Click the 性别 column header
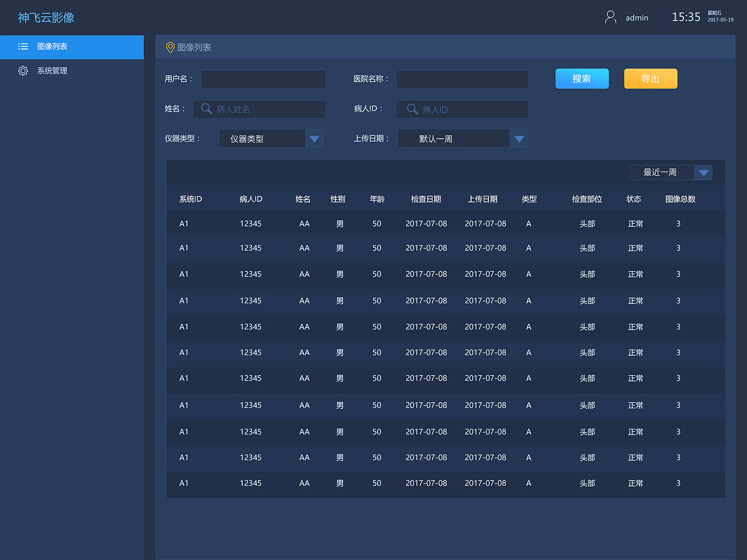This screenshot has height=560, width=747. (x=338, y=199)
